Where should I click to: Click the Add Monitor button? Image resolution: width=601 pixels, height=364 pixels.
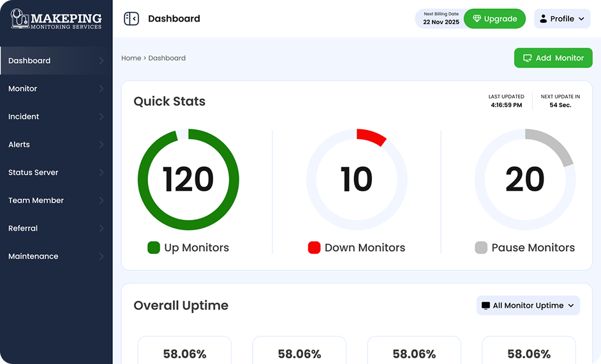pyautogui.click(x=553, y=58)
